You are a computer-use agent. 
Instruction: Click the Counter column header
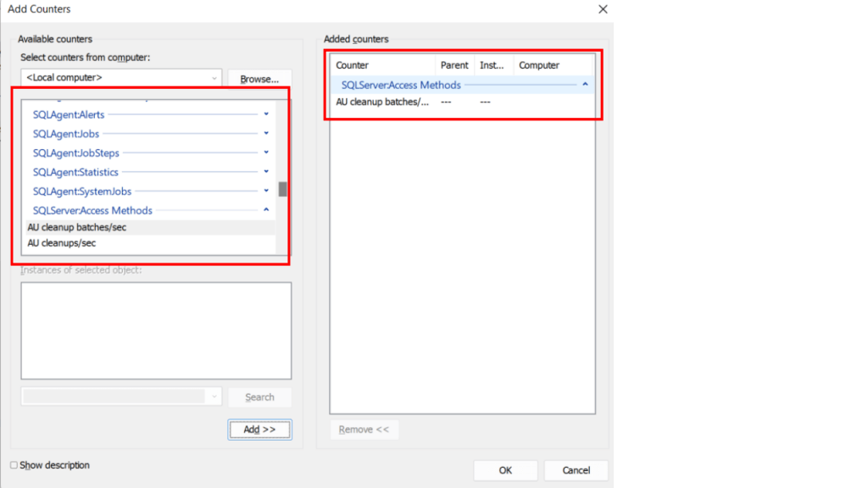[x=383, y=65]
